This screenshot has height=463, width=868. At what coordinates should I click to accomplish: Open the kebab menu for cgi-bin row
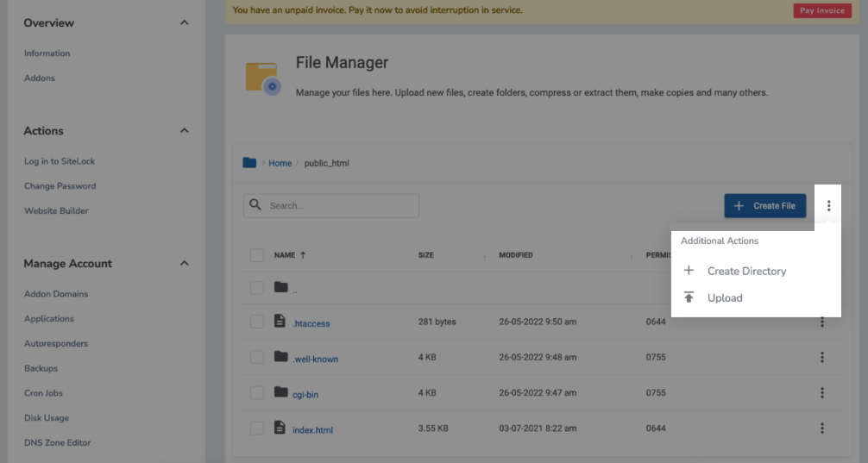[821, 392]
